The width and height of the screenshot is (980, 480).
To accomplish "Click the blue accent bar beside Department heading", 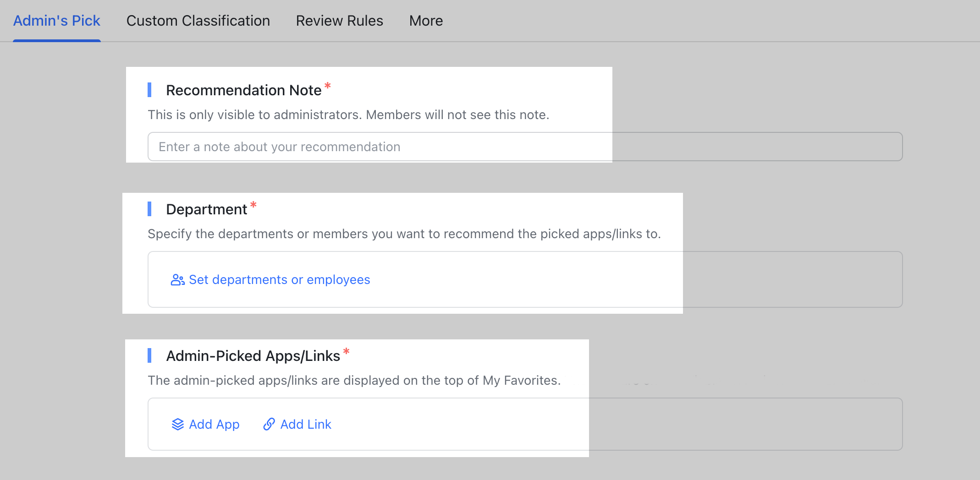I will pos(150,209).
